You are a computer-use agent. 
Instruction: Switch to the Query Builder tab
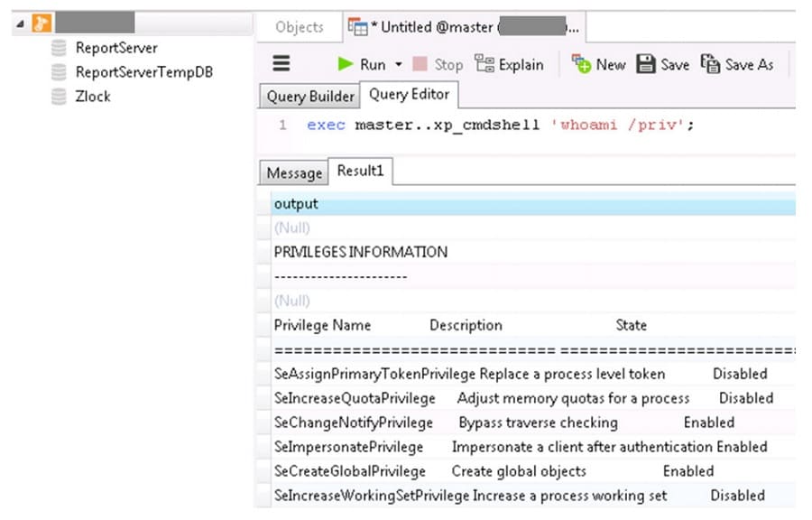point(309,97)
